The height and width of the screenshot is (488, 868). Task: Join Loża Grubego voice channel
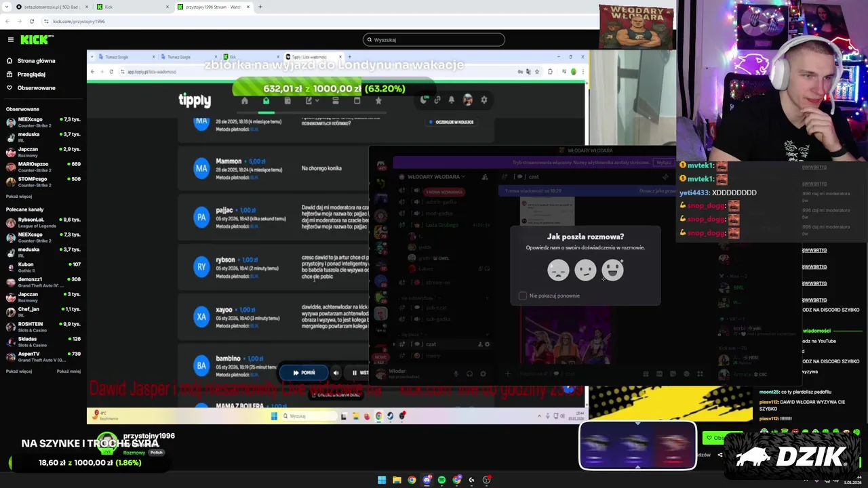click(x=444, y=224)
